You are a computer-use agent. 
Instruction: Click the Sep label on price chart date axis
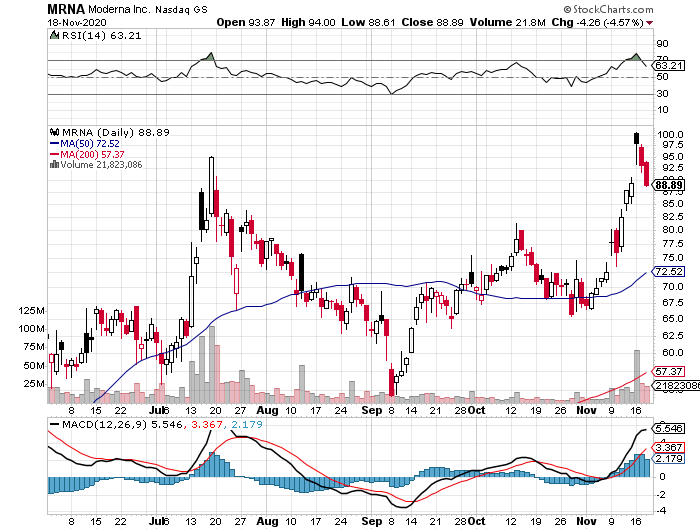coord(372,410)
